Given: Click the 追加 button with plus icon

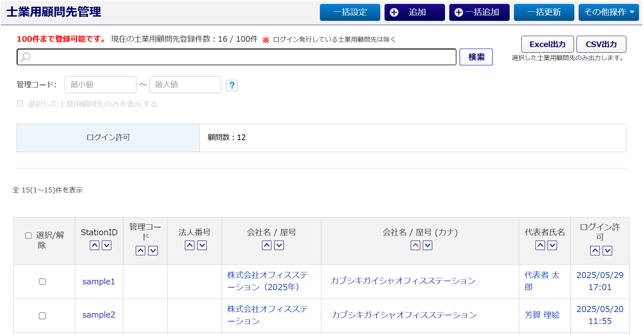Looking at the screenshot, I should point(414,12).
